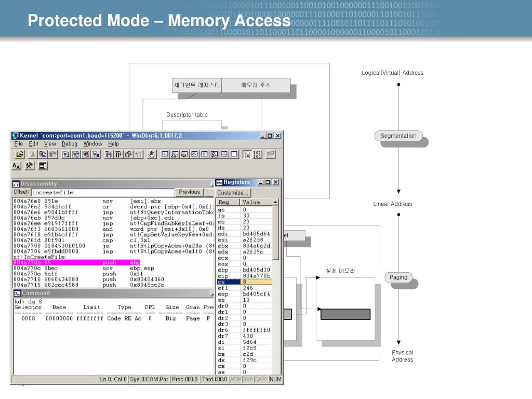Click the Cut scissors toolbar icon

[33, 154]
